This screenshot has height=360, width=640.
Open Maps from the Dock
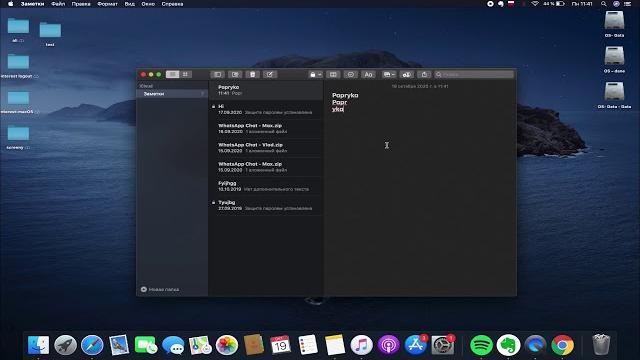200,345
